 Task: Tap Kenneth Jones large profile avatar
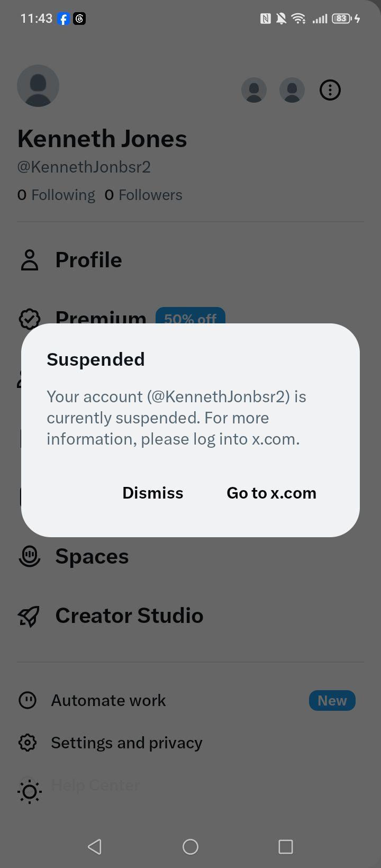[x=38, y=86]
